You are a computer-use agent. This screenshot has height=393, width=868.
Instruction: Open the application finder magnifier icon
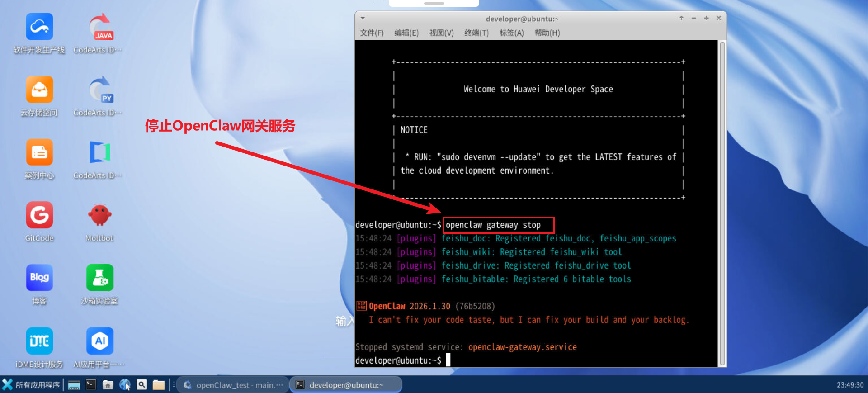click(x=142, y=385)
